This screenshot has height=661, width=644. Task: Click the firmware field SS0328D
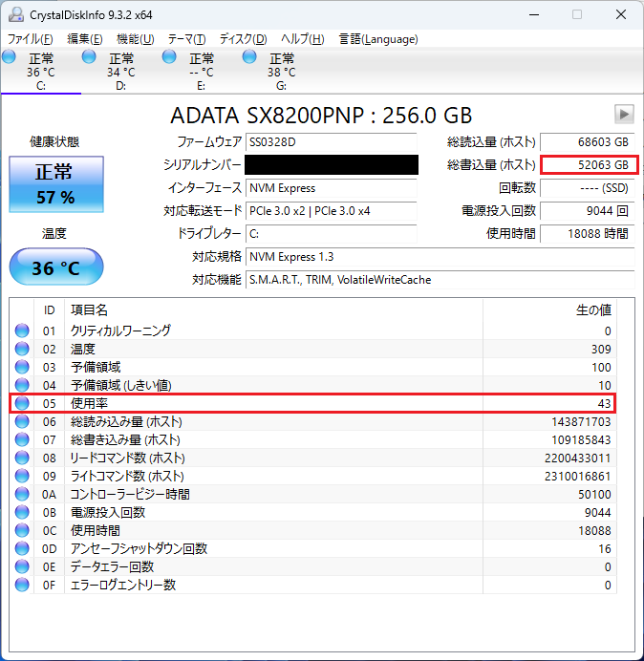(x=331, y=142)
